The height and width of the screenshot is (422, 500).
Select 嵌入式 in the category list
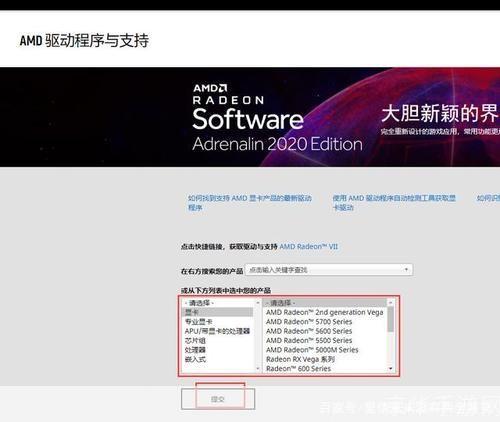point(217,359)
